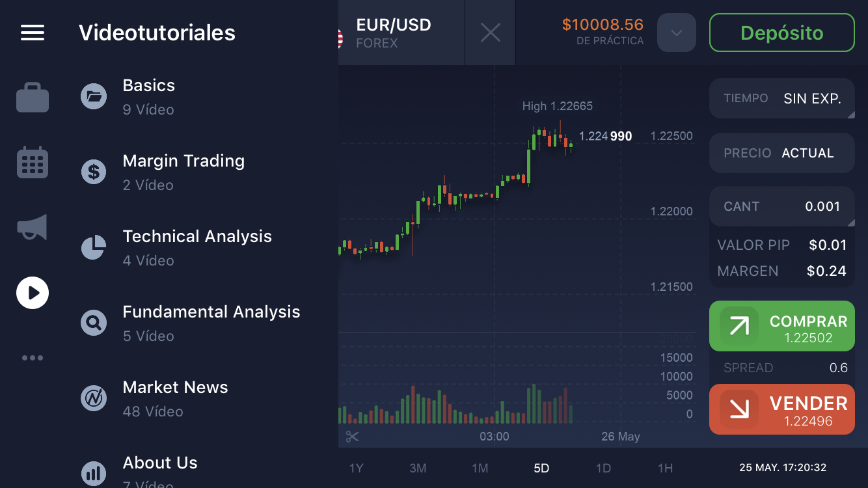Open the three-dots more options
868x488 pixels.
coord(33,358)
